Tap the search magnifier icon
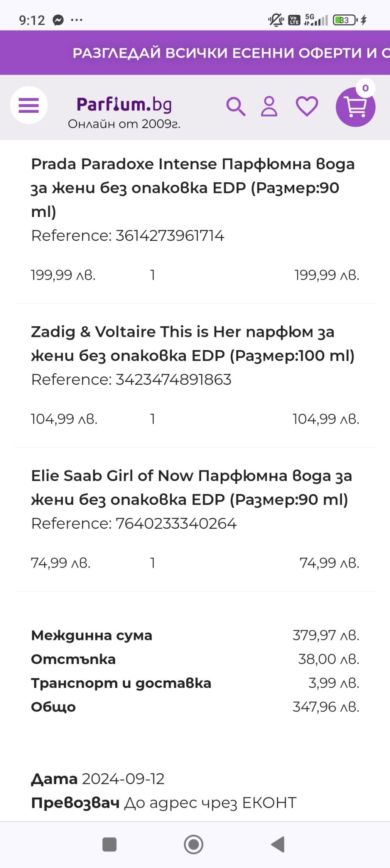Image resolution: width=390 pixels, height=868 pixels. pos(235,106)
